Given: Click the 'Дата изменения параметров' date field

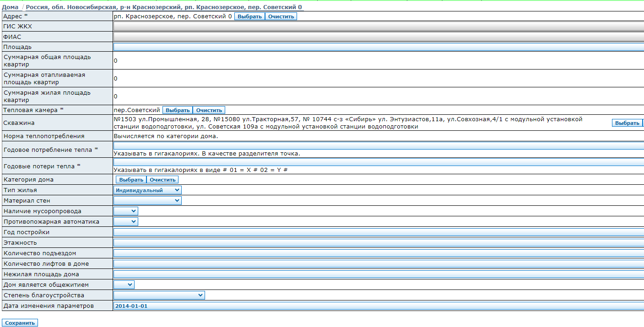Looking at the screenshot, I should point(378,306).
